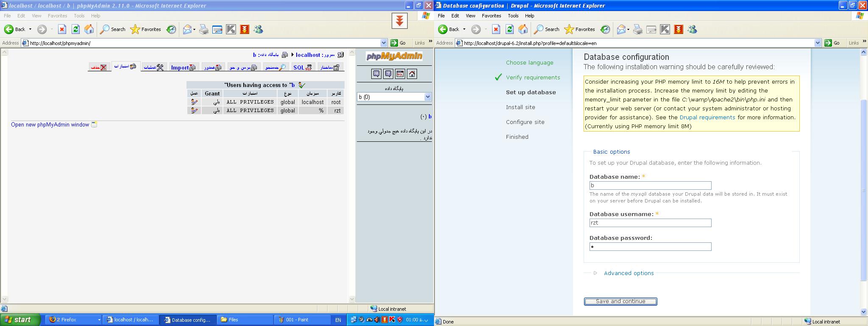Click Save and continue button
Image resolution: width=868 pixels, height=326 pixels.
[x=620, y=301]
